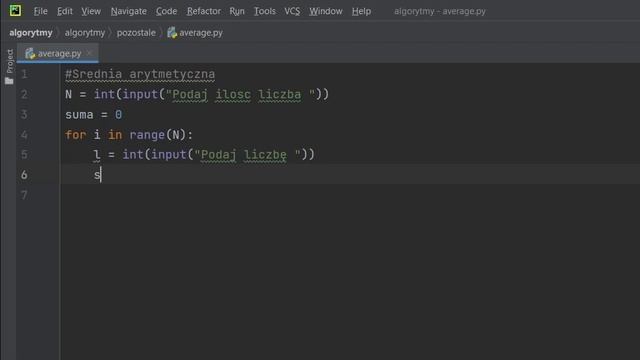Open the Edit menu
640x360 pixels.
click(64, 11)
